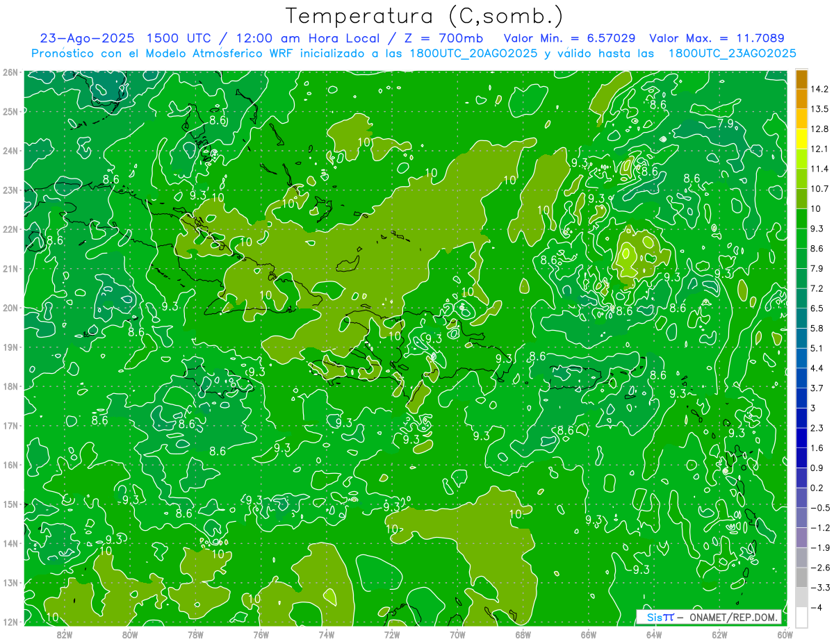Click the 21N latitude axis label
This screenshot has height=644, width=834.
pyautogui.click(x=10, y=269)
